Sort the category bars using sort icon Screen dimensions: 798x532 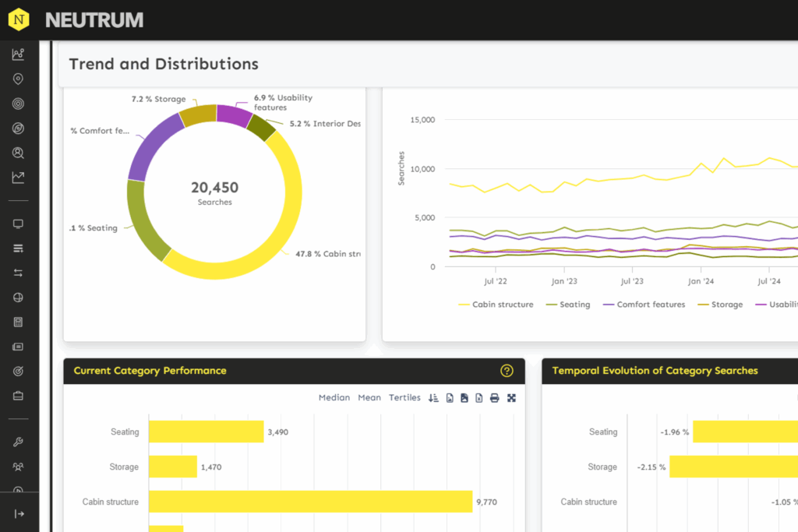tap(434, 398)
